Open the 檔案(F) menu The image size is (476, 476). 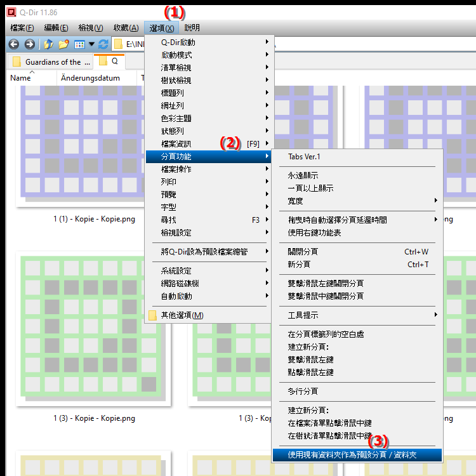[22, 28]
